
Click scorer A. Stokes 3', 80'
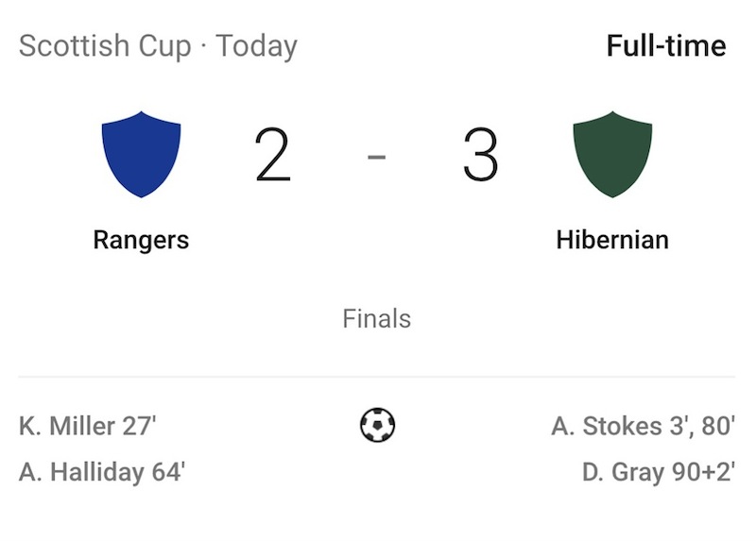pos(644,426)
